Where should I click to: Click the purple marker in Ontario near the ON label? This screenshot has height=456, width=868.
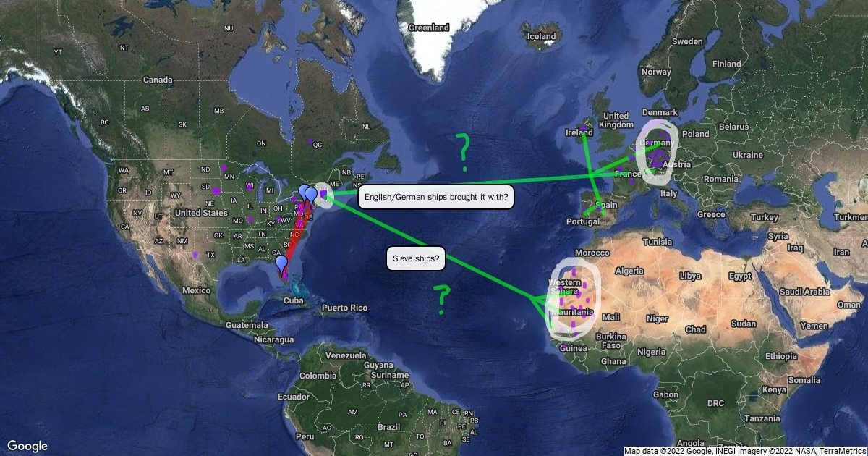coord(312,143)
